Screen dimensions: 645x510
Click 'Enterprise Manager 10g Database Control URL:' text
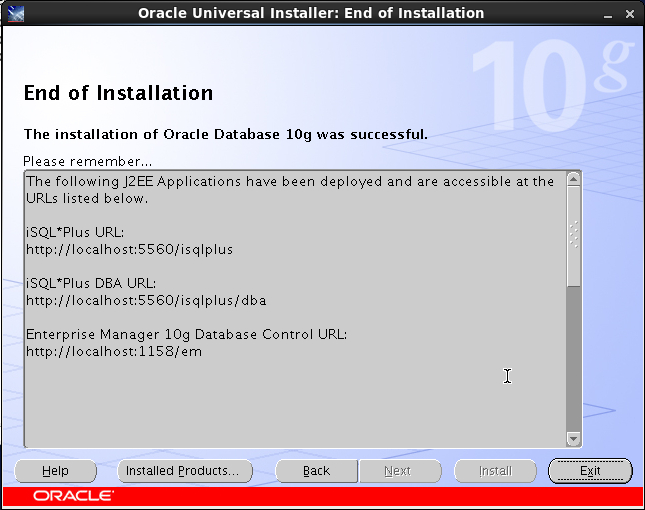pos(186,334)
